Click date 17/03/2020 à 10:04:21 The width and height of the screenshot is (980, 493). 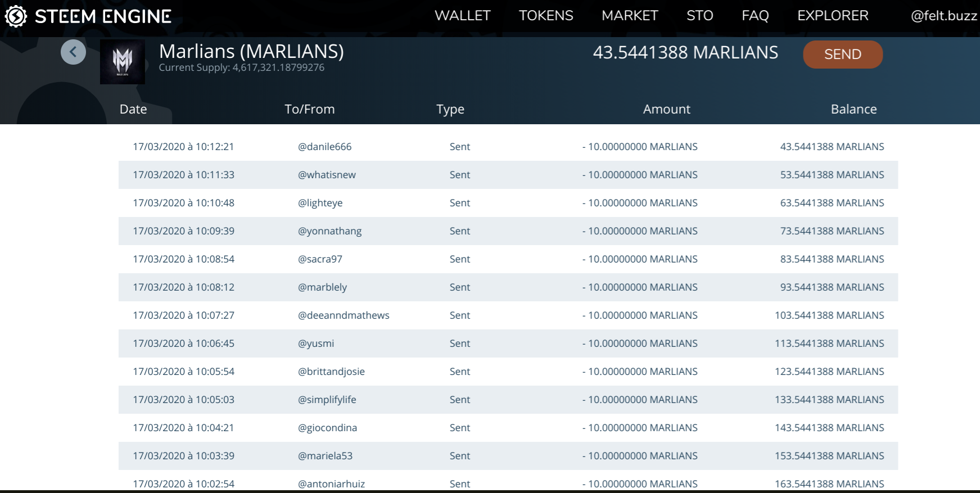click(183, 428)
